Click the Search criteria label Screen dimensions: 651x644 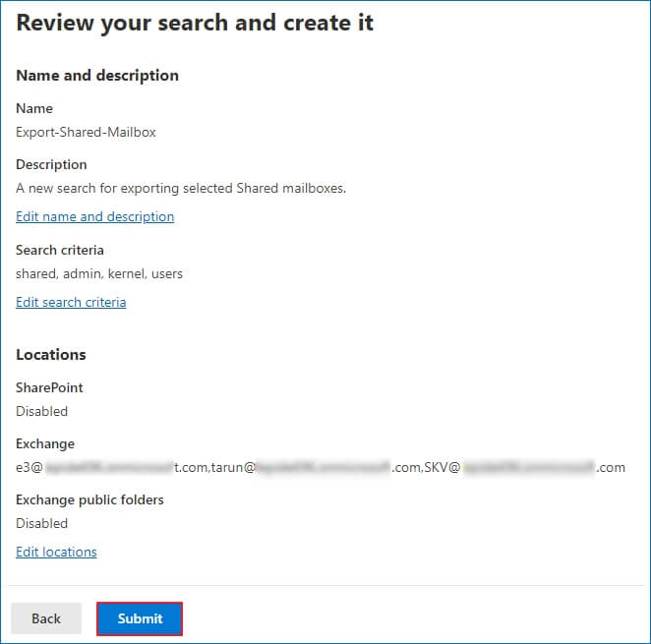[x=60, y=250]
